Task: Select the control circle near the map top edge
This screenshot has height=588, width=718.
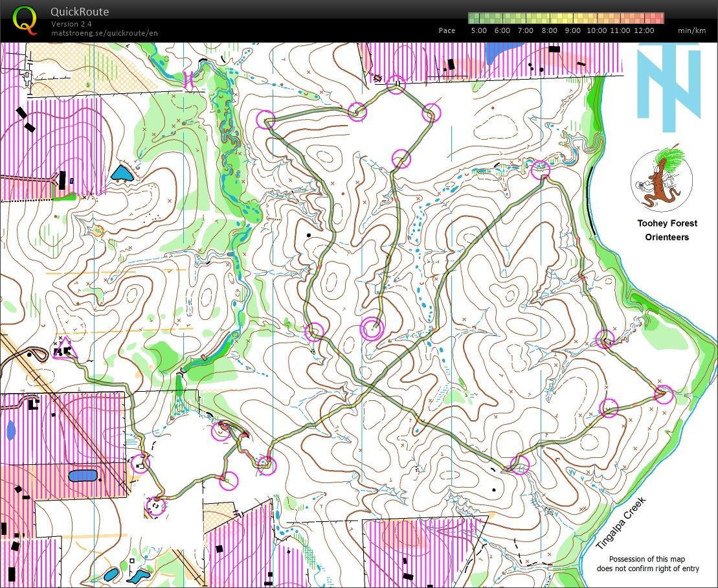Action: pyautogui.click(x=396, y=84)
